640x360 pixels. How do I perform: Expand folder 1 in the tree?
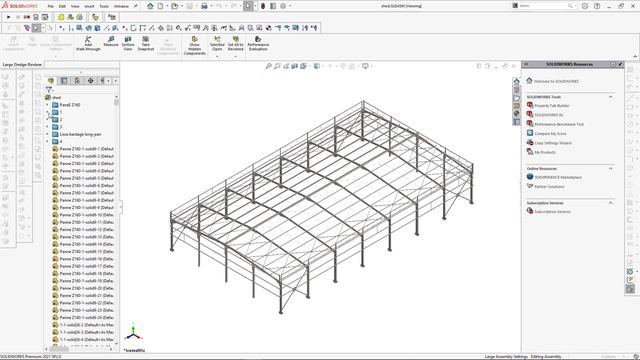tap(47, 112)
